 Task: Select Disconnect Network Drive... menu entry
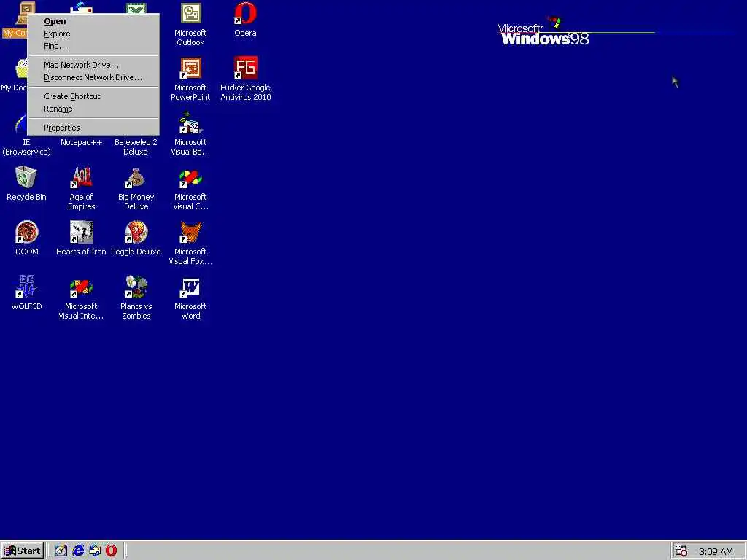click(x=93, y=77)
